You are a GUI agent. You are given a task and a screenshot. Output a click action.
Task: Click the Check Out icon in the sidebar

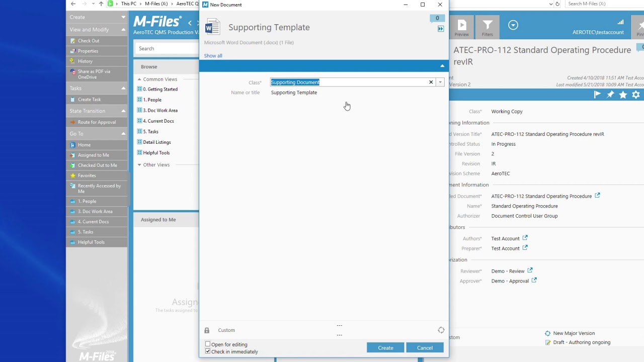73,41
